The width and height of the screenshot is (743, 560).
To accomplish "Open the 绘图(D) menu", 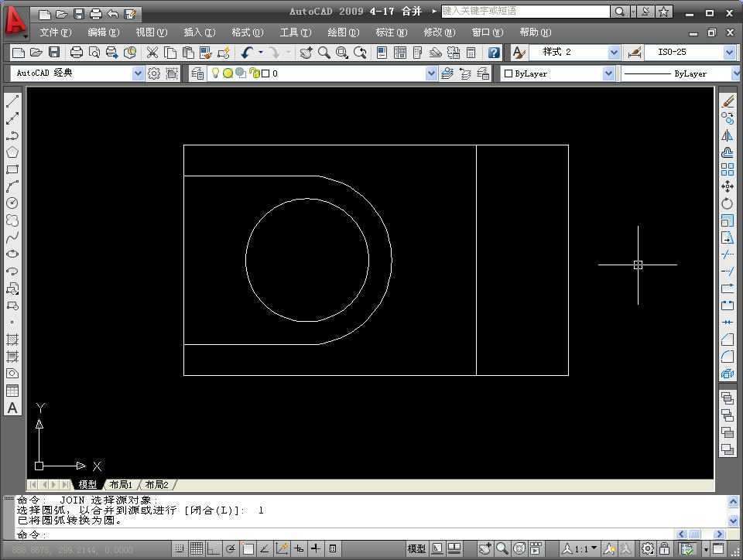I will point(343,32).
